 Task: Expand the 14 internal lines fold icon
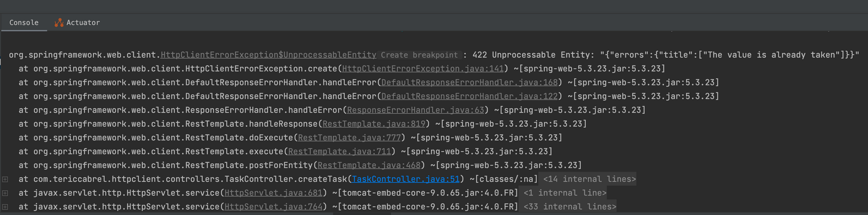5,179
